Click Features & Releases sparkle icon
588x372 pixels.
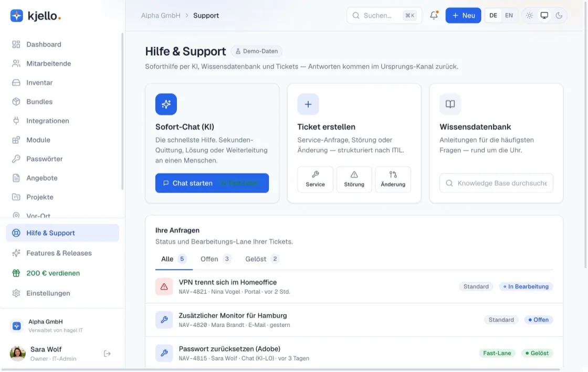point(16,253)
